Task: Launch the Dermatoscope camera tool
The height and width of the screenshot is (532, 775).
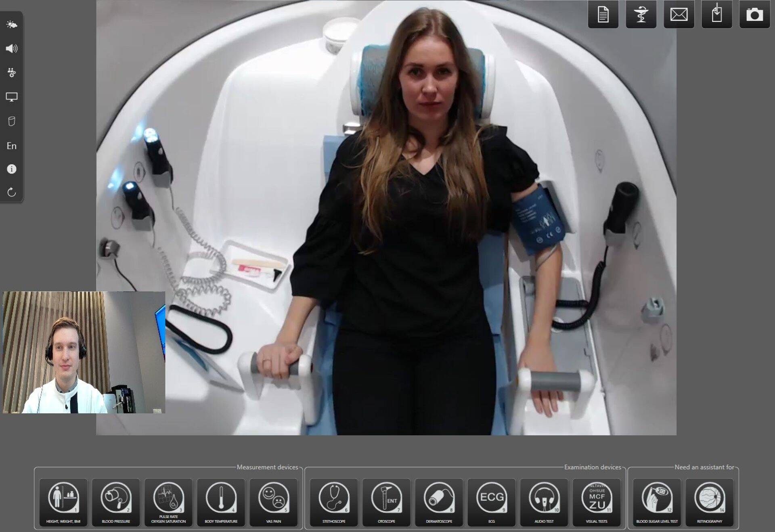Action: [x=439, y=502]
